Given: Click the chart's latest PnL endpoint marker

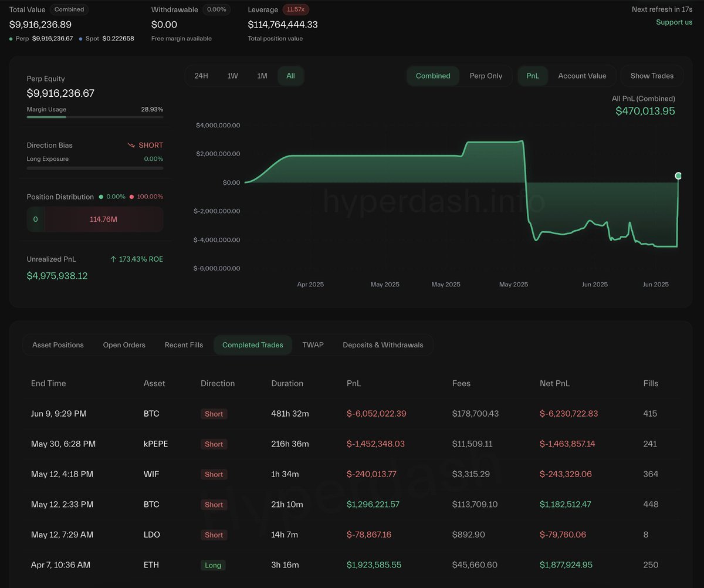Looking at the screenshot, I should tap(678, 175).
